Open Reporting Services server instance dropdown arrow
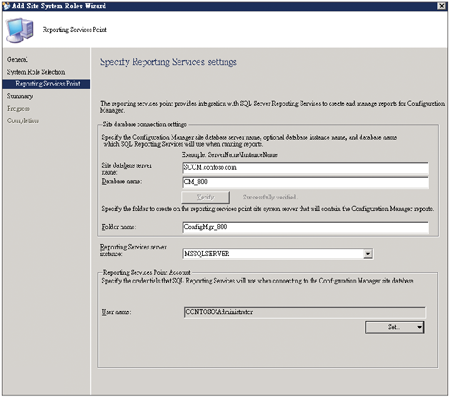 click(x=368, y=254)
